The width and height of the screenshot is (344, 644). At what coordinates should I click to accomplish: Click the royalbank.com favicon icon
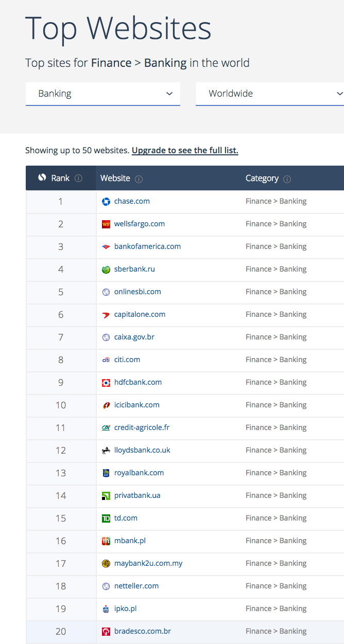106,473
